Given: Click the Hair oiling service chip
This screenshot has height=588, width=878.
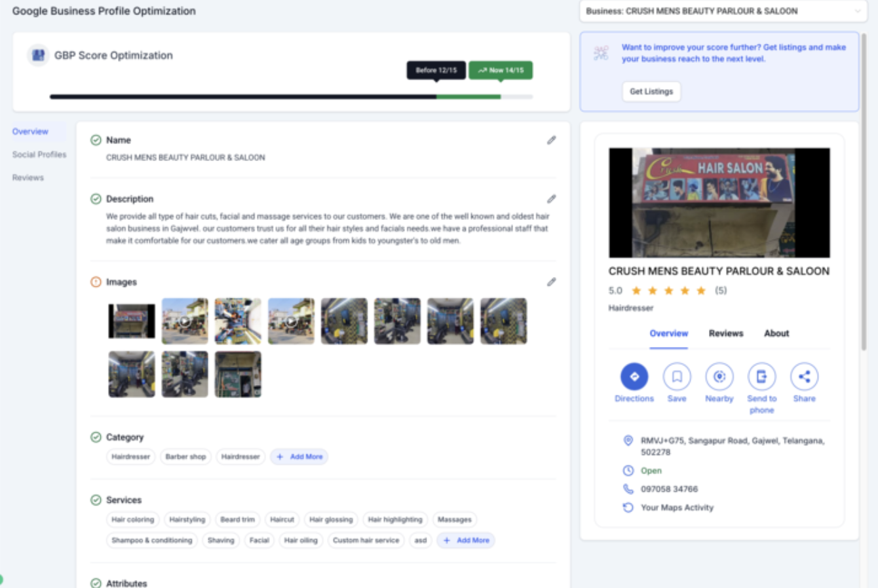Looking at the screenshot, I should coord(301,541).
